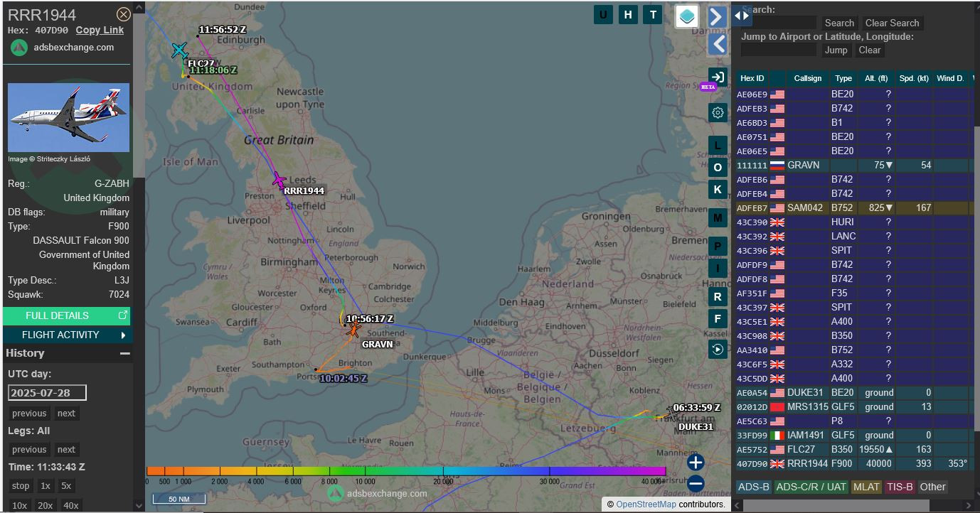Click the map settings gear icon
This screenshot has height=513, width=980.
click(x=718, y=112)
